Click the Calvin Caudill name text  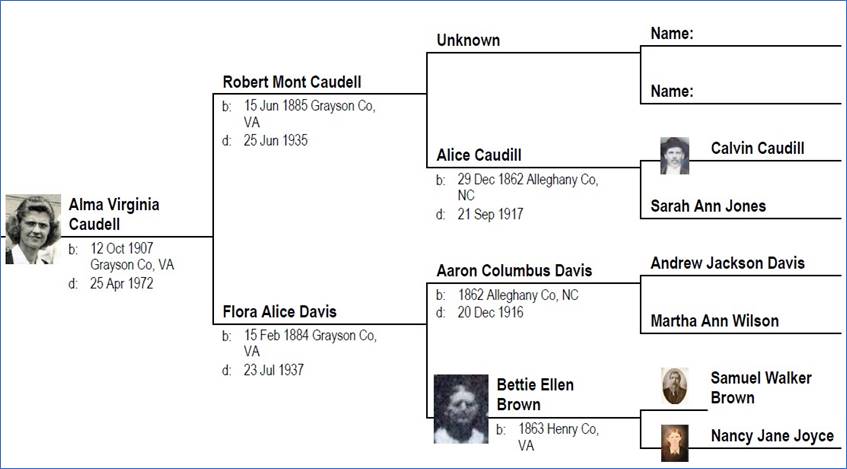(757, 149)
